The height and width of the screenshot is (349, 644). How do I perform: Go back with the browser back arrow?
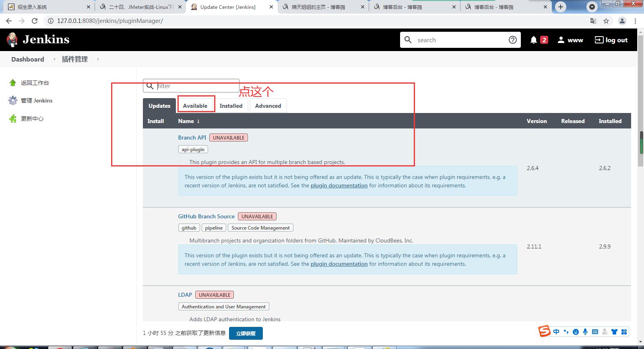point(9,21)
